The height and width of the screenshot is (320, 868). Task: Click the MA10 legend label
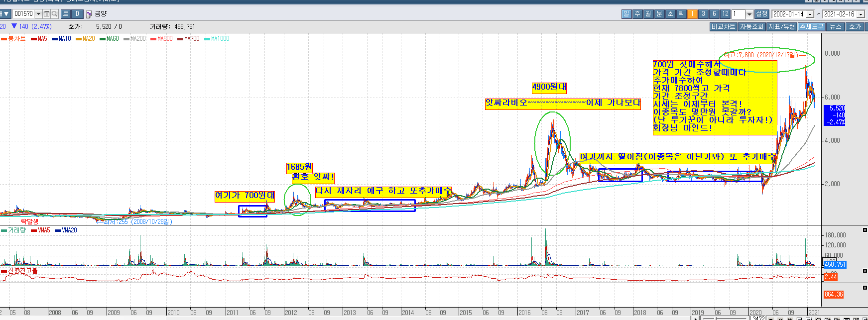(x=65, y=38)
